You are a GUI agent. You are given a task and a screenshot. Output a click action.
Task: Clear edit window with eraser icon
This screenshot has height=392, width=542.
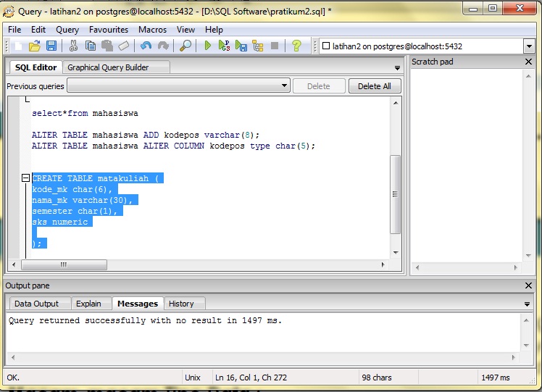pyautogui.click(x=123, y=46)
